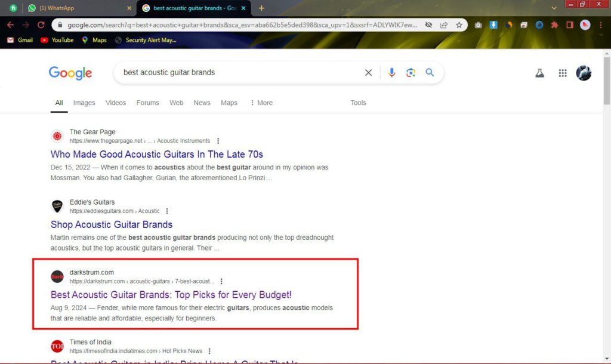Click the thegearpage.net URL breadcrumb
611x364 pixels.
140,141
